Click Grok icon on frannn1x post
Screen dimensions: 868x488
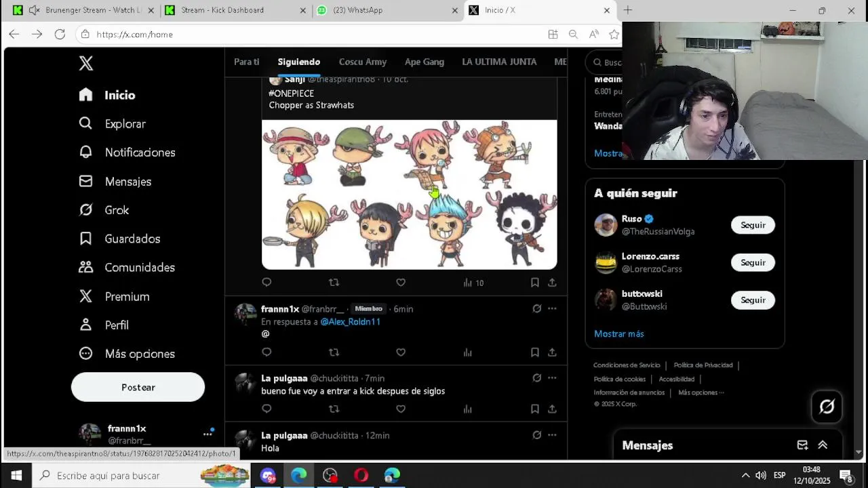tap(536, 308)
